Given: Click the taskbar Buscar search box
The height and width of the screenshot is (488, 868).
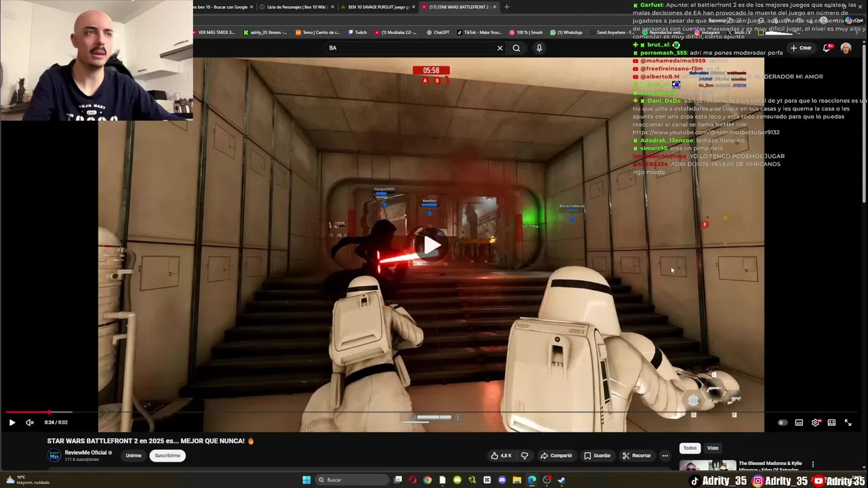Looking at the screenshot, I should point(351,480).
